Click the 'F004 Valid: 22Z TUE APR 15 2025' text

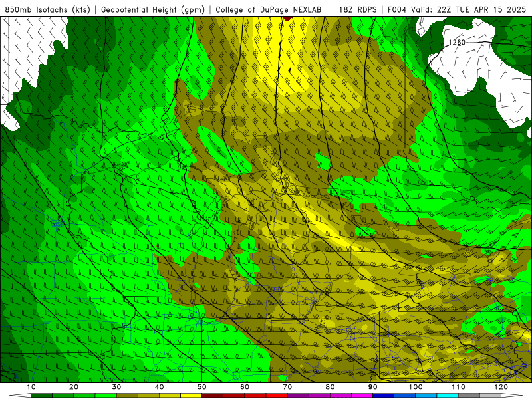[x=457, y=9]
